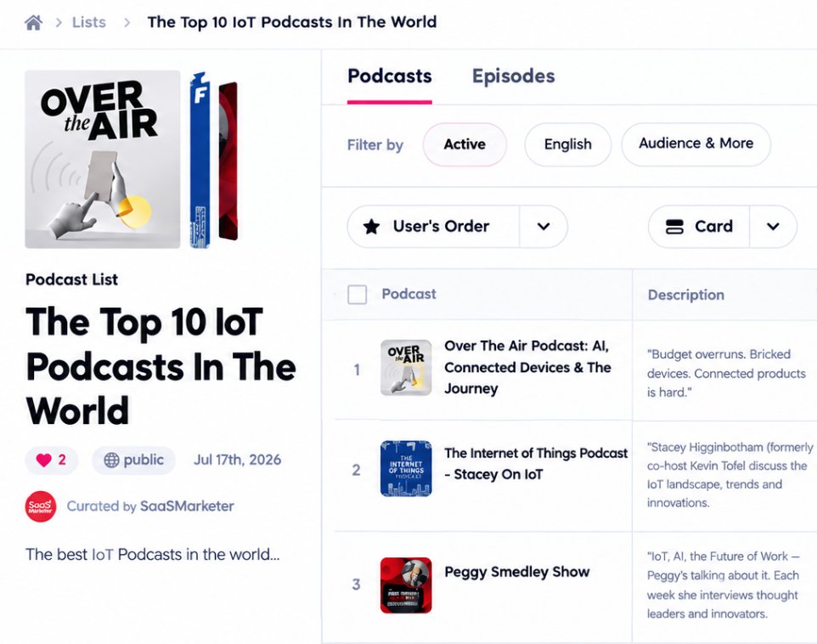The width and height of the screenshot is (817, 644).
Task: Click rank number 3 in the list
Action: pos(357,584)
